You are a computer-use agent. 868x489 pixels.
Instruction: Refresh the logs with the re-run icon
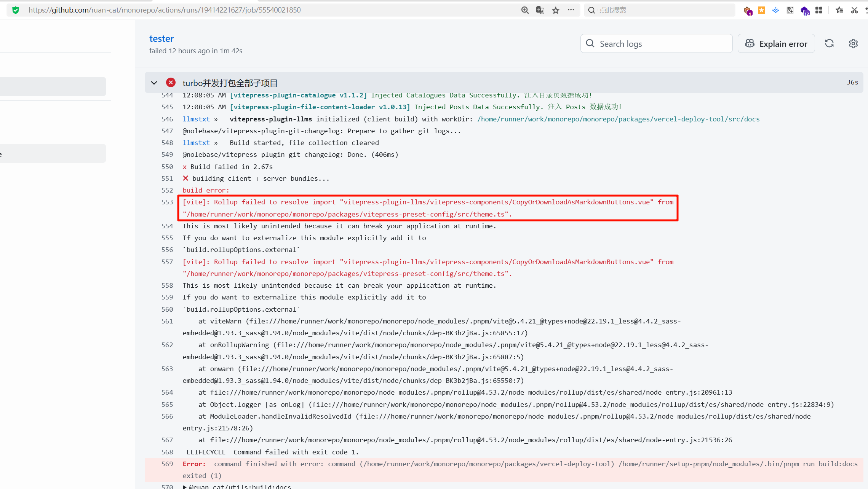829,43
